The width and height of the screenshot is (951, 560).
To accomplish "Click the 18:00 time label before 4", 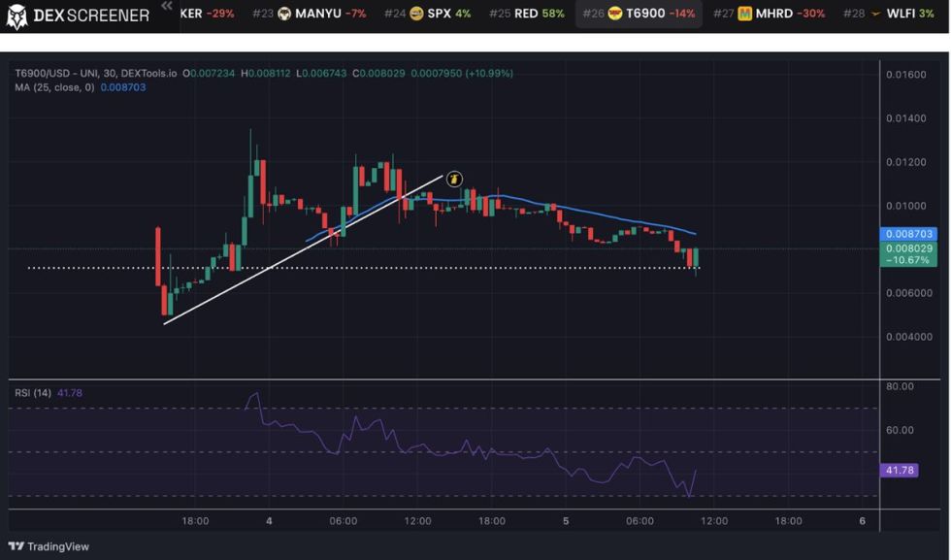I will click(x=195, y=521).
